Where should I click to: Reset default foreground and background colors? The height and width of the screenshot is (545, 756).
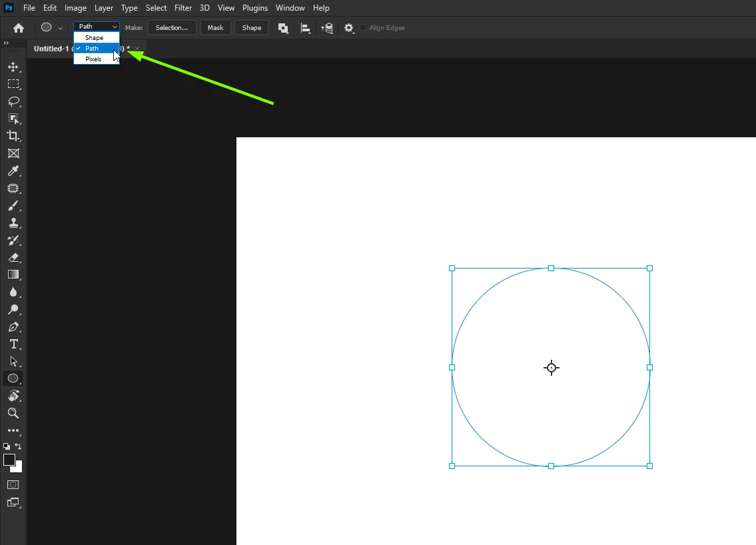[6, 446]
